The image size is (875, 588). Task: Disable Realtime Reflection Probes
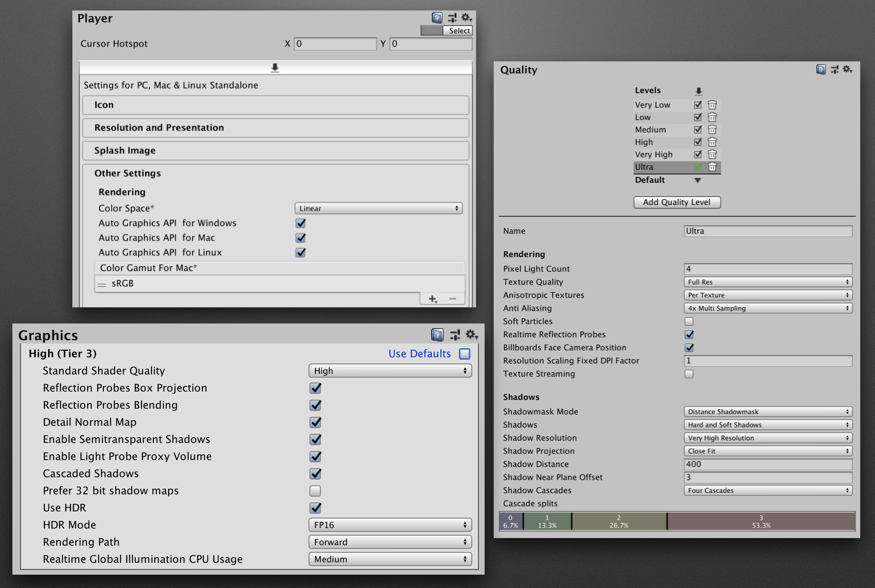(689, 335)
